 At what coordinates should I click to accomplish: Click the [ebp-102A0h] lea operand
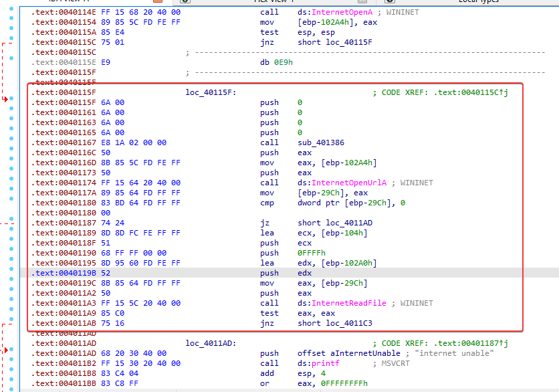(x=348, y=263)
